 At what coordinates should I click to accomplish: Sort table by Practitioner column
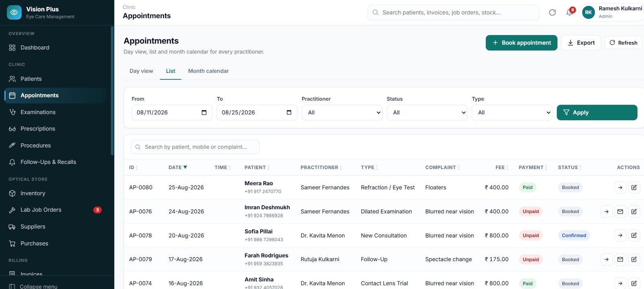321,167
